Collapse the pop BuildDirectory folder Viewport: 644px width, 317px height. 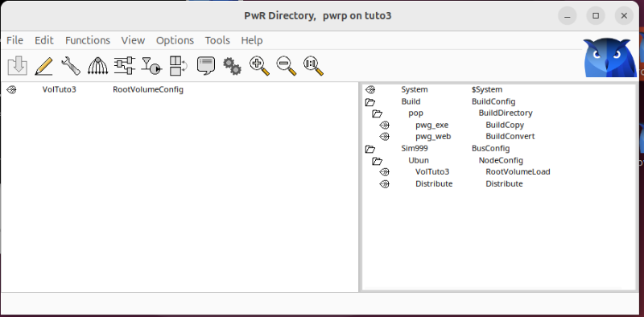377,113
